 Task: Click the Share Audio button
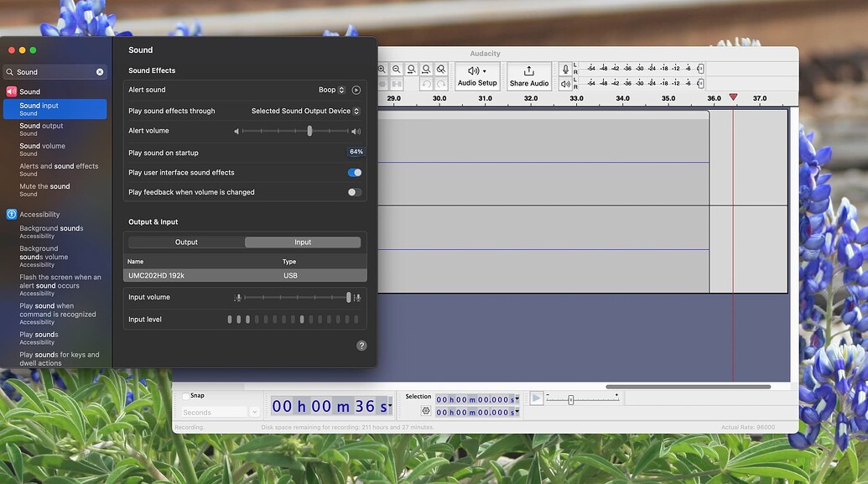(x=528, y=76)
